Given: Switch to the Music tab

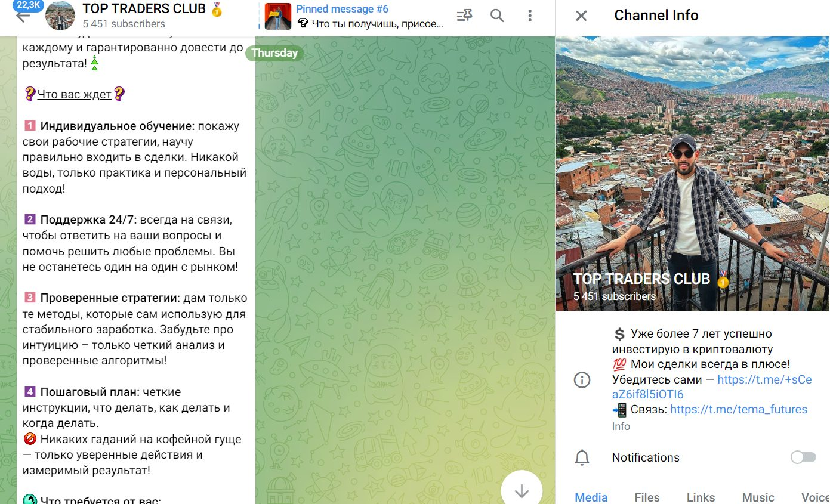Looking at the screenshot, I should click(758, 497).
